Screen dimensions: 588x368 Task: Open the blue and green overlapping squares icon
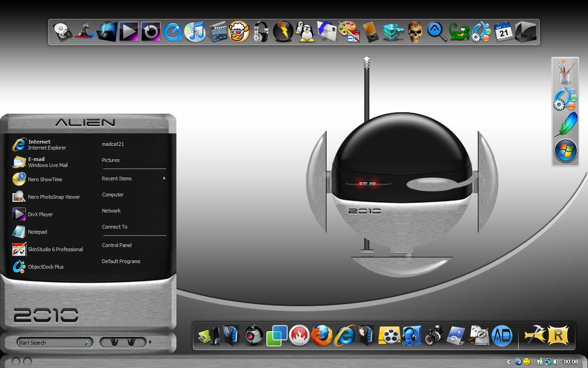(x=277, y=335)
